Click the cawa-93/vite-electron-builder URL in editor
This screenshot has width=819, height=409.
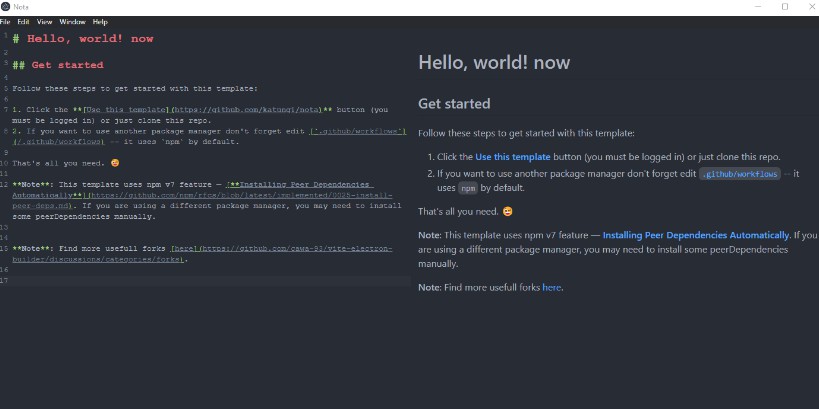203,254
